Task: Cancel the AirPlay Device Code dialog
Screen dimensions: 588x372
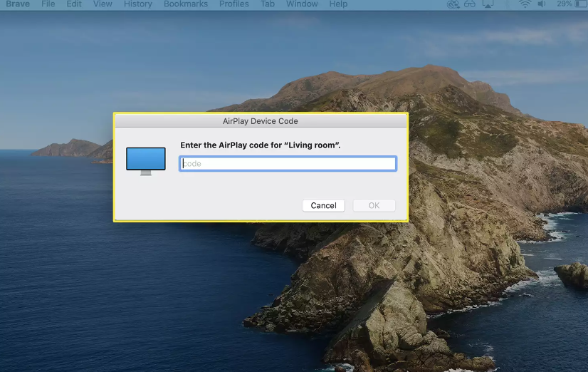Action: (324, 205)
